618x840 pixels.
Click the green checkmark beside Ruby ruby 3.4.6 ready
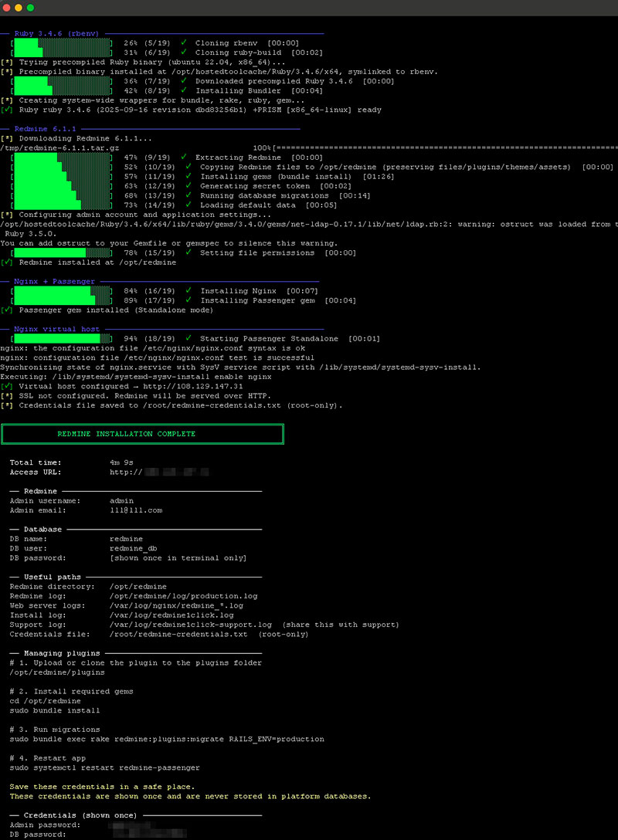coord(10,110)
